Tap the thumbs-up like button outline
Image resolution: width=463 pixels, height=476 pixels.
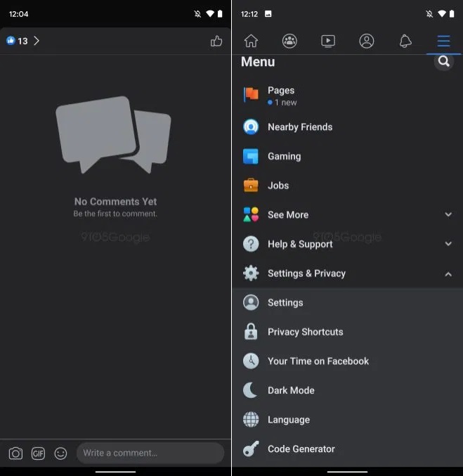tap(216, 41)
